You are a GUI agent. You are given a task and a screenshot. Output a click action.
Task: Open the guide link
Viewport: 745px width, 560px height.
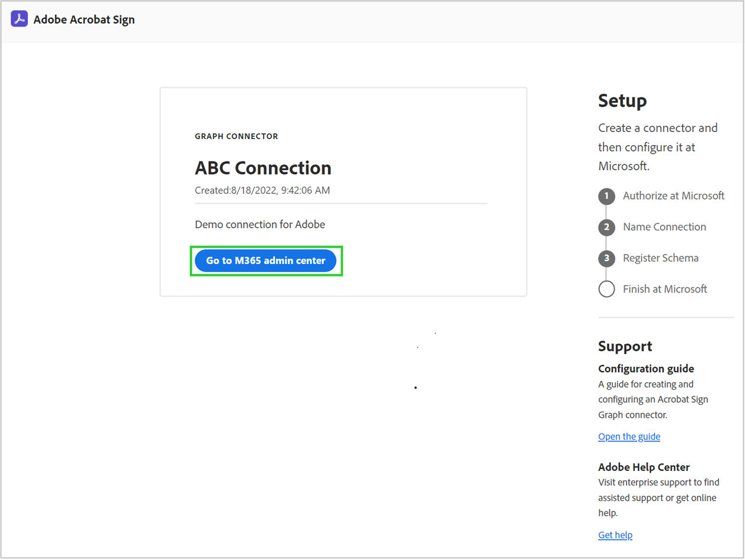(x=629, y=437)
